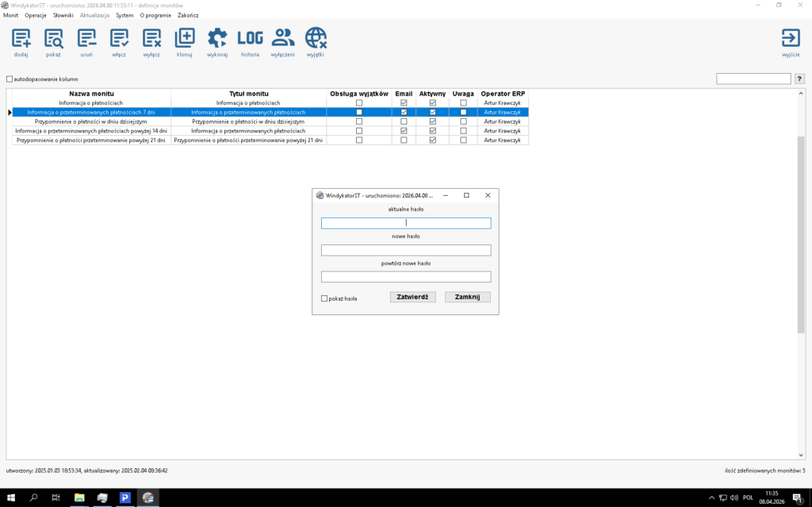Focus the 'nowe hasło' input field
This screenshot has height=507, width=812.
pyautogui.click(x=406, y=250)
